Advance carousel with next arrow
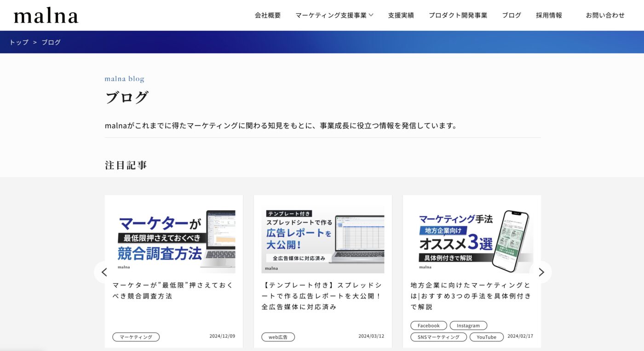644x351 pixels. (x=541, y=272)
